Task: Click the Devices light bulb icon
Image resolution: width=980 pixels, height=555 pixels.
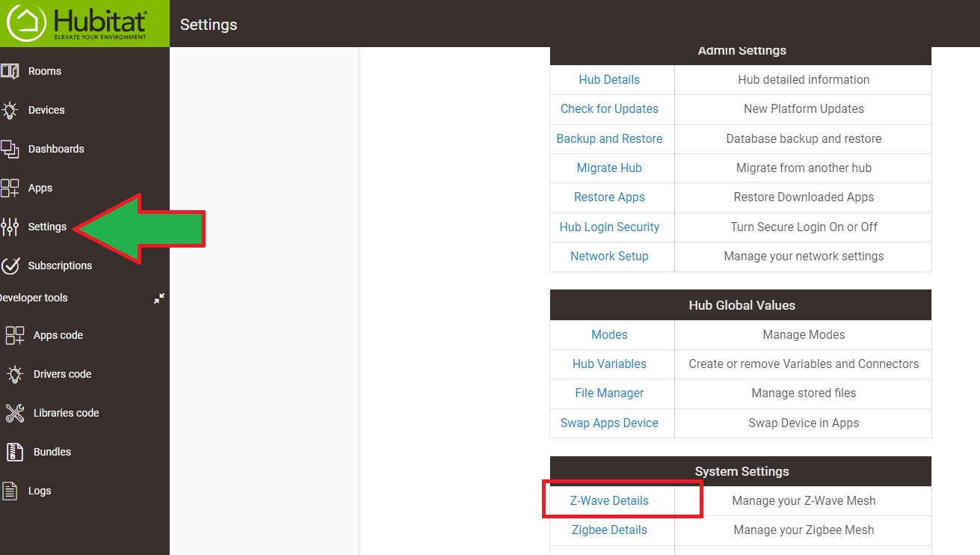Action: click(10, 110)
